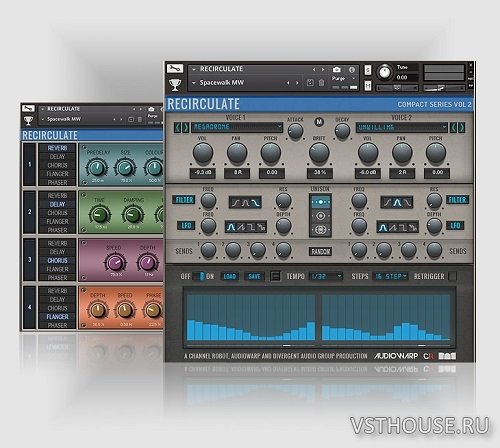This screenshot has width=500, height=448.
Task: Take a snapshot with the camera icon
Action: [337, 69]
